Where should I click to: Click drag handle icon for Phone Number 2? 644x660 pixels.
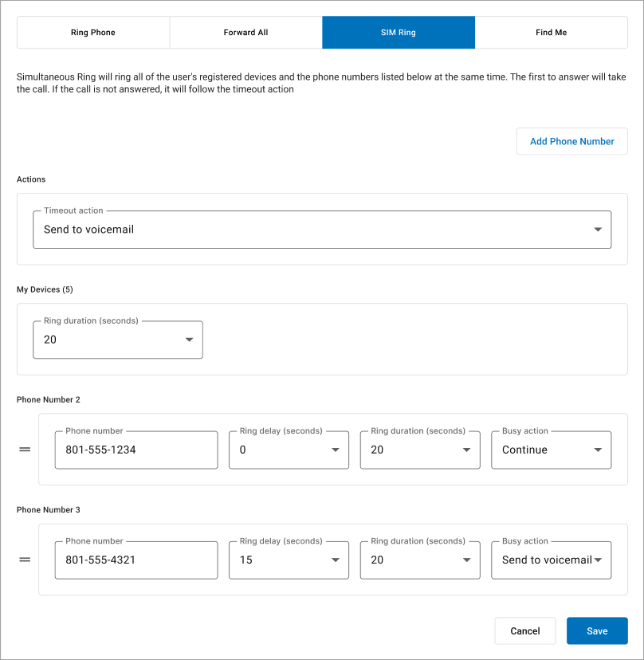(x=25, y=450)
